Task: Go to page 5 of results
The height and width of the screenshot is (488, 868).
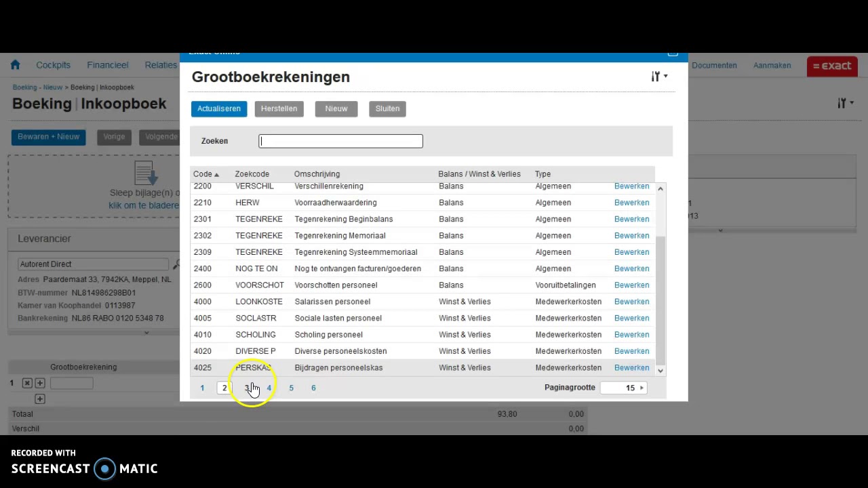Action: coord(291,388)
